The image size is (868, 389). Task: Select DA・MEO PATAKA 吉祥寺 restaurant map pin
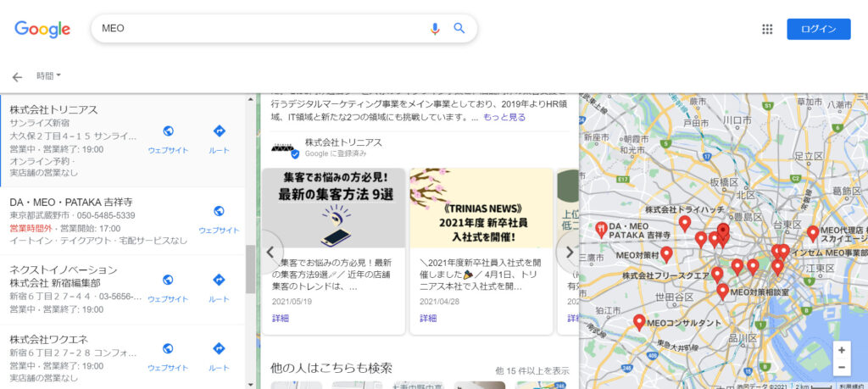pos(601,230)
